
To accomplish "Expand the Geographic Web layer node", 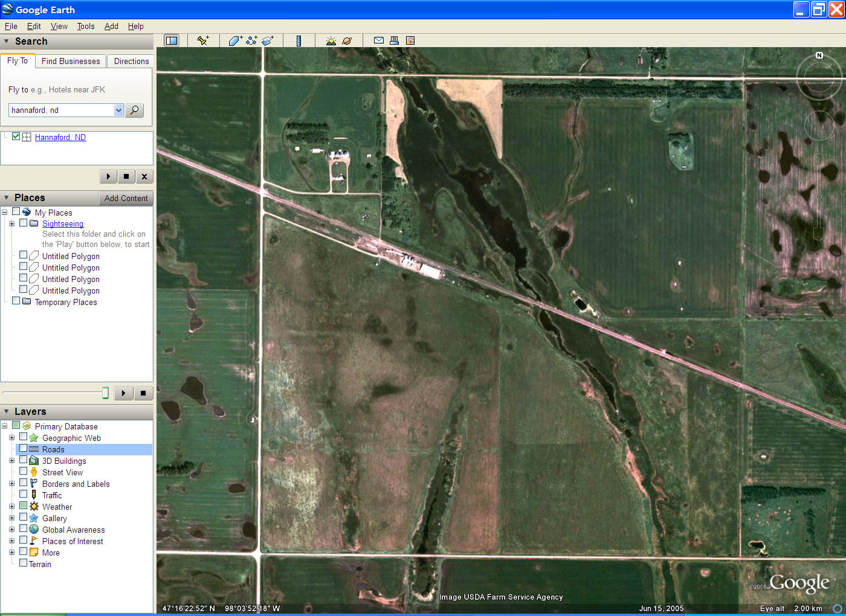I will (x=11, y=438).
